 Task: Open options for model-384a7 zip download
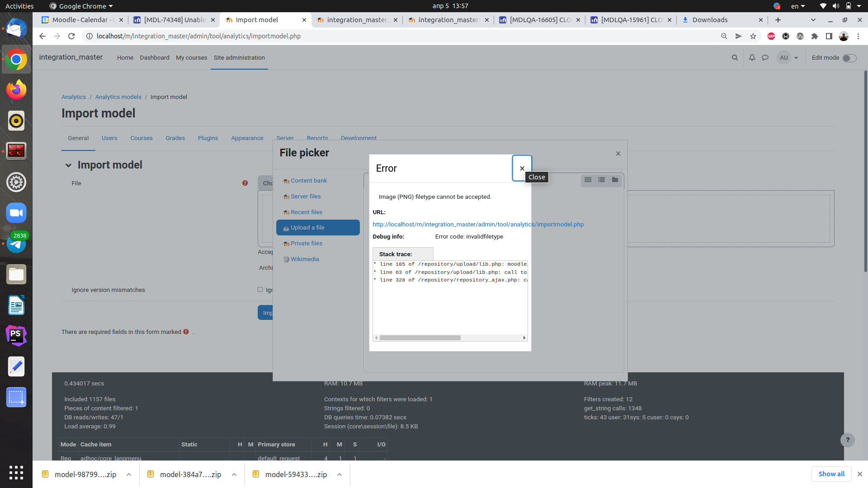[234, 474]
